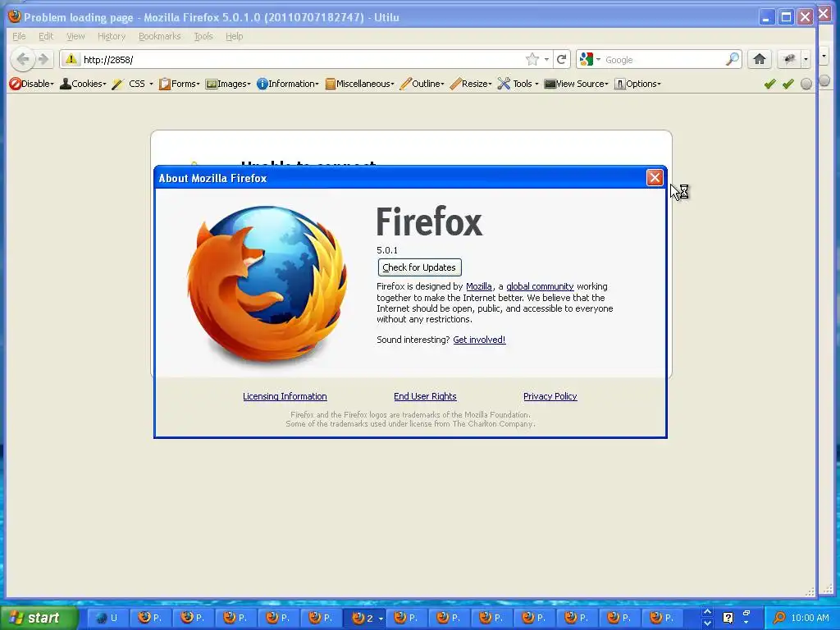Open the Tools menu in the menu bar
Image resolution: width=840 pixels, height=630 pixels.
point(203,36)
